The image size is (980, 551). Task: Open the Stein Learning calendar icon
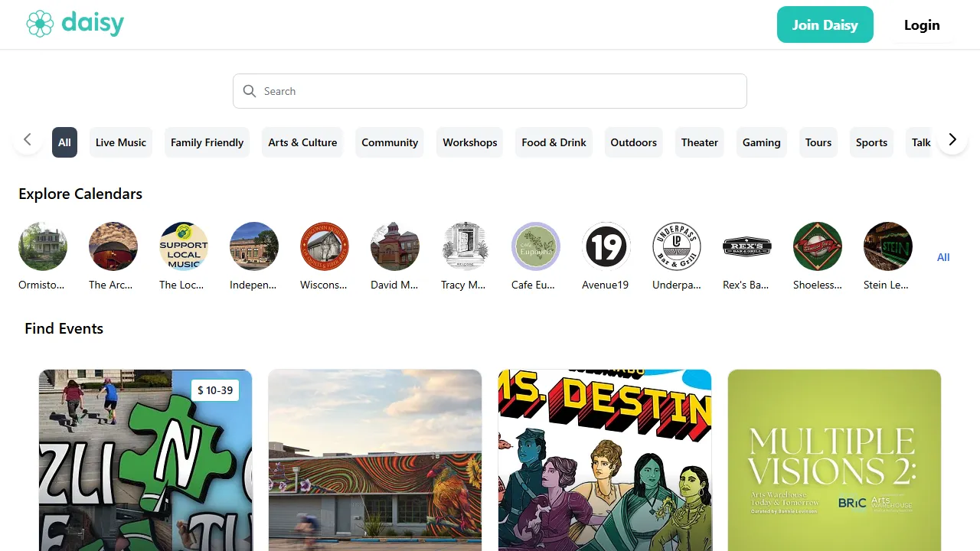(887, 246)
